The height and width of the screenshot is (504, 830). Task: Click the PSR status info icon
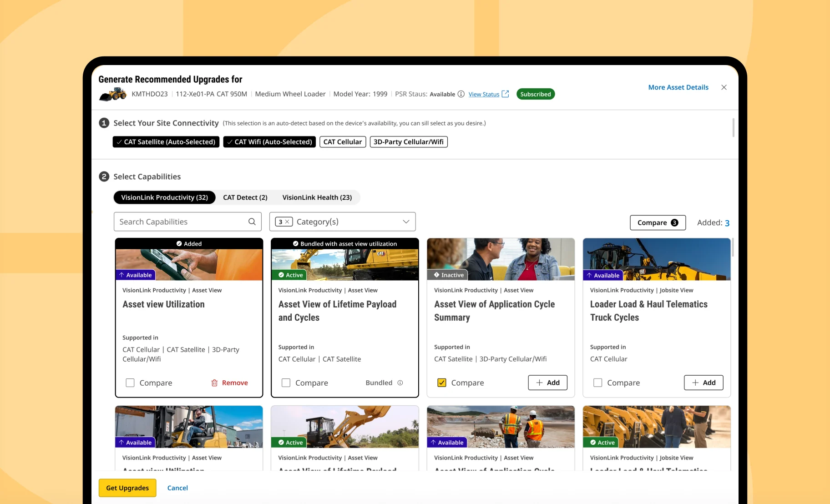[x=461, y=94]
